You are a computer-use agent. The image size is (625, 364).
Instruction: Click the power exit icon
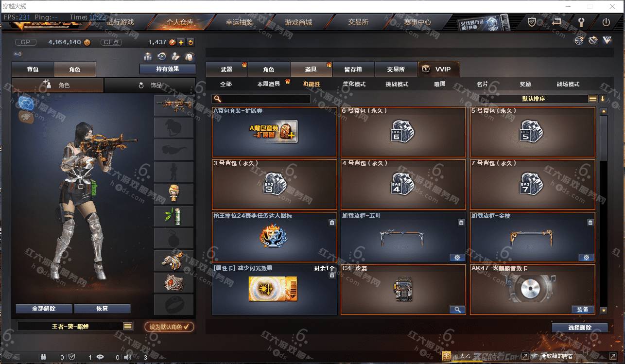pos(606,22)
